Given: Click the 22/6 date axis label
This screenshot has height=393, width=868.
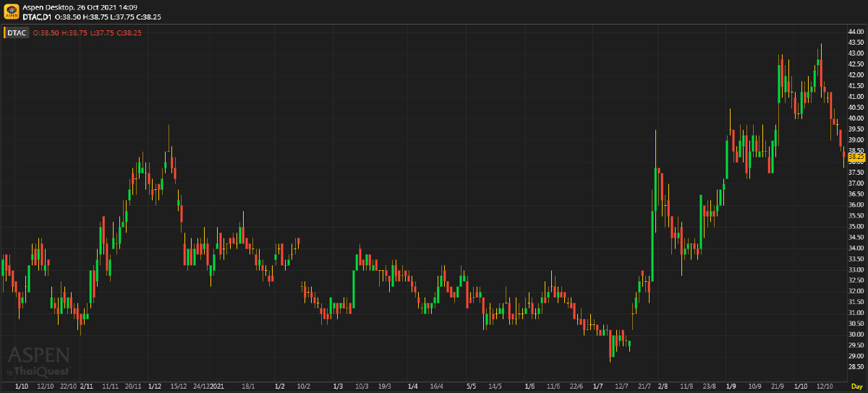Looking at the screenshot, I should (576, 387).
